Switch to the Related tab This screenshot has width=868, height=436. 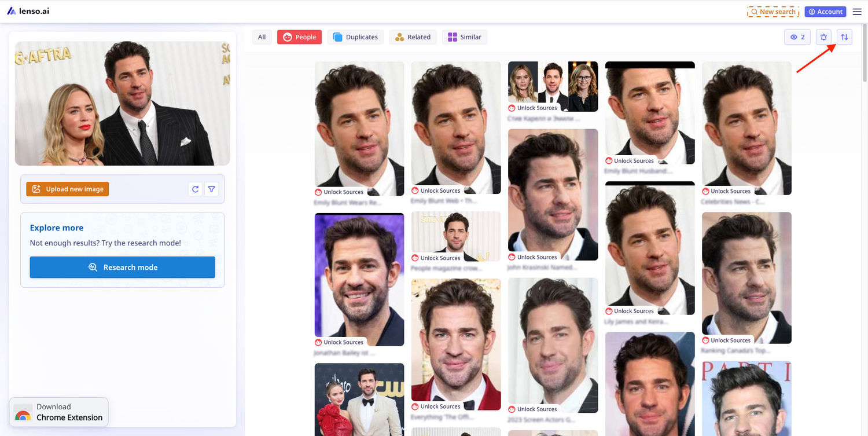[413, 37]
